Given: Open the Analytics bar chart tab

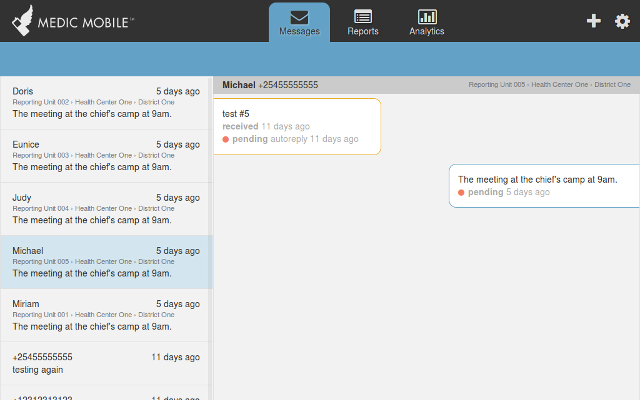Looking at the screenshot, I should pyautogui.click(x=427, y=23).
